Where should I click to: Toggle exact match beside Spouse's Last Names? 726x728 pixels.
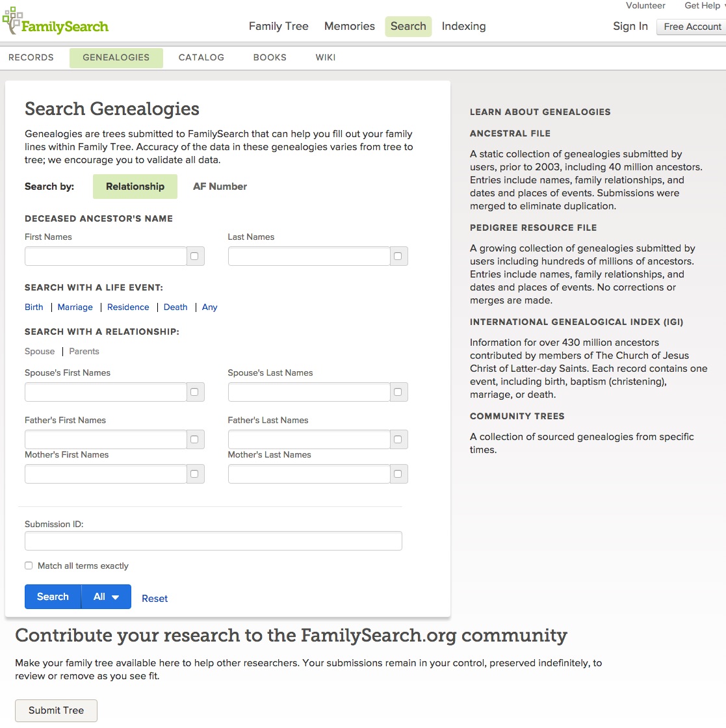(398, 392)
